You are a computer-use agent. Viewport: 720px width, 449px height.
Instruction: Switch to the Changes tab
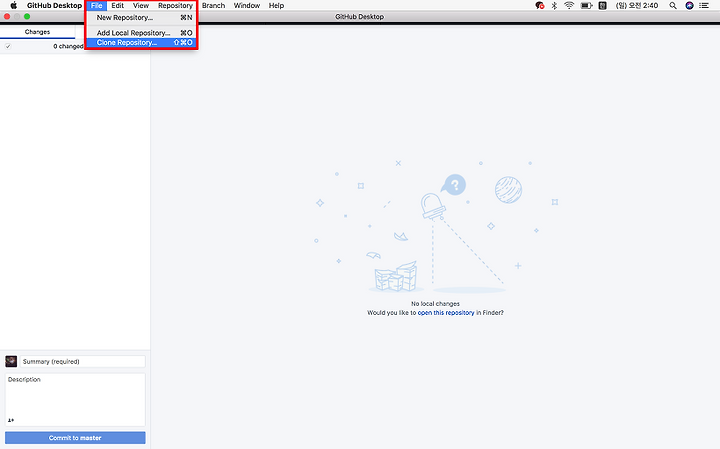[x=37, y=32]
